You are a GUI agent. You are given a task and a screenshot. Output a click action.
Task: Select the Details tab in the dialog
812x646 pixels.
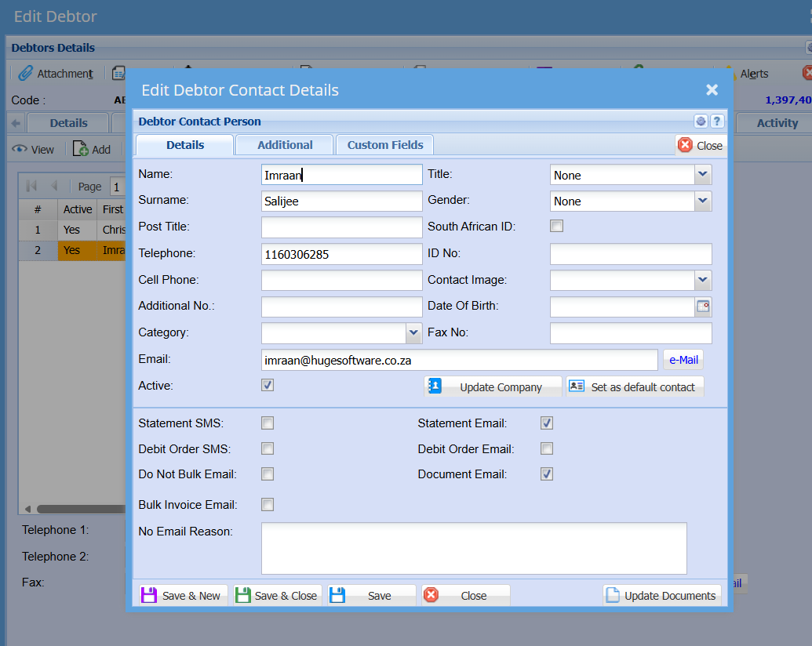[x=185, y=145]
